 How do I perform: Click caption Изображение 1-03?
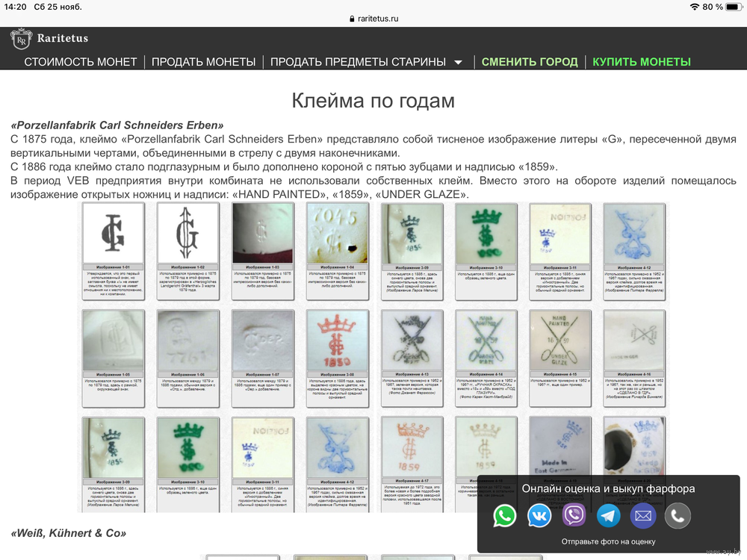click(x=262, y=267)
